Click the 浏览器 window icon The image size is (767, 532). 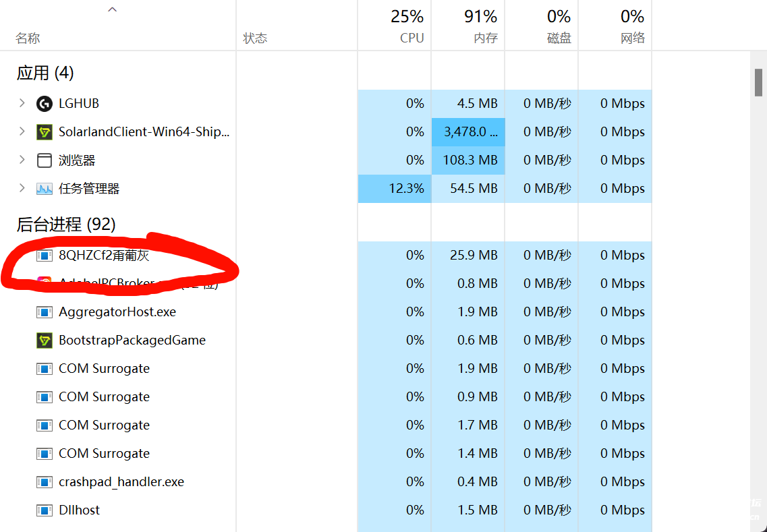44,160
